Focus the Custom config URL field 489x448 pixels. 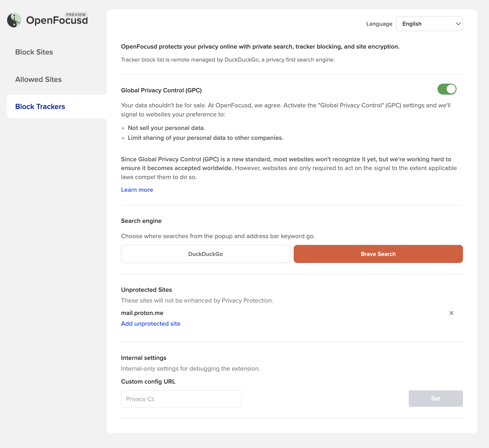pyautogui.click(x=181, y=399)
